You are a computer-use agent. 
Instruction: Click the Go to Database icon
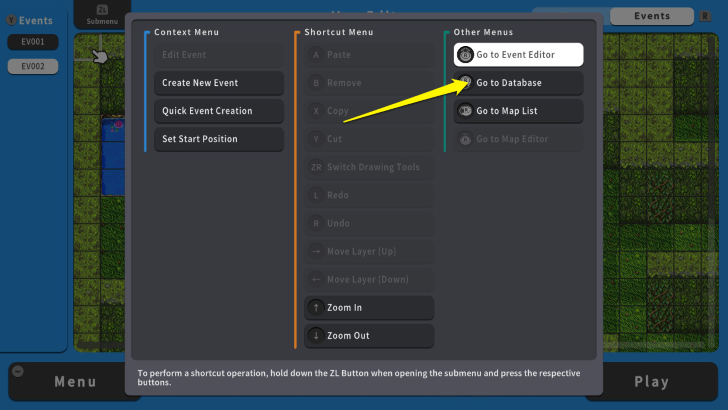(465, 83)
